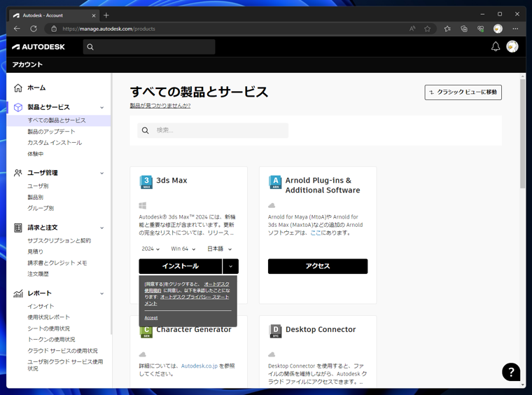Open browser essentials heart icon
Image resolution: width=532 pixels, height=395 pixels.
coord(480,29)
